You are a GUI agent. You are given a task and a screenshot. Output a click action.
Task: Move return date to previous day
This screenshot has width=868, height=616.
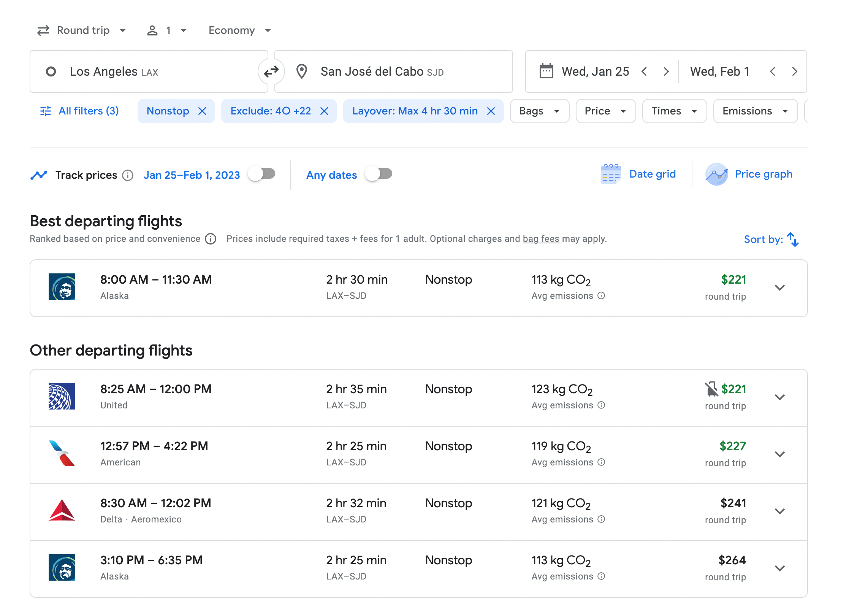772,71
